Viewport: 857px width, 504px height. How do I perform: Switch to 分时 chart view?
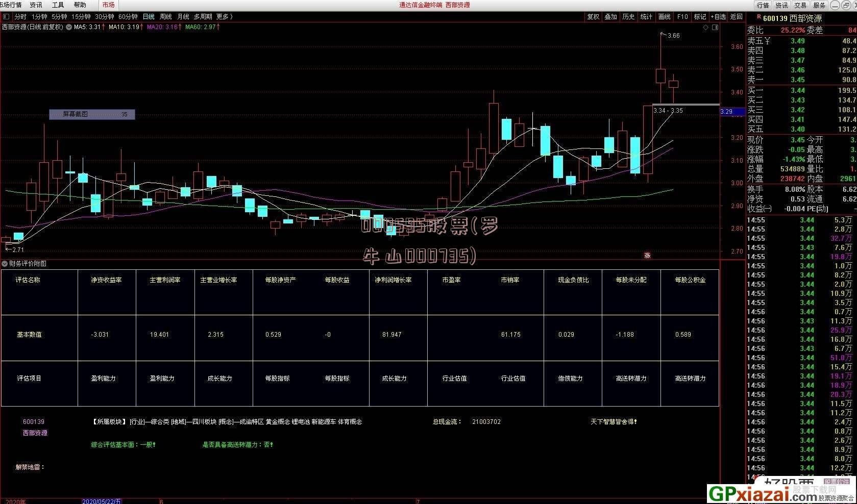tap(20, 17)
